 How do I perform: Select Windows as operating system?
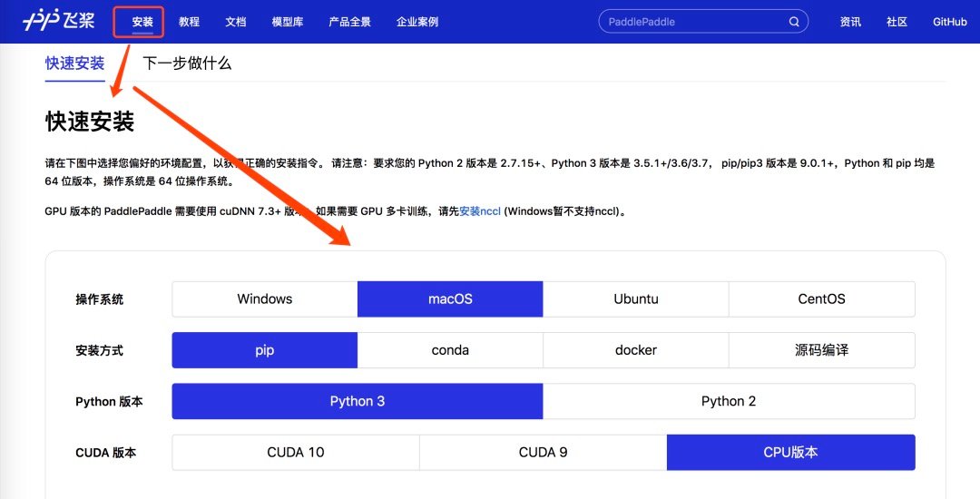(x=265, y=299)
